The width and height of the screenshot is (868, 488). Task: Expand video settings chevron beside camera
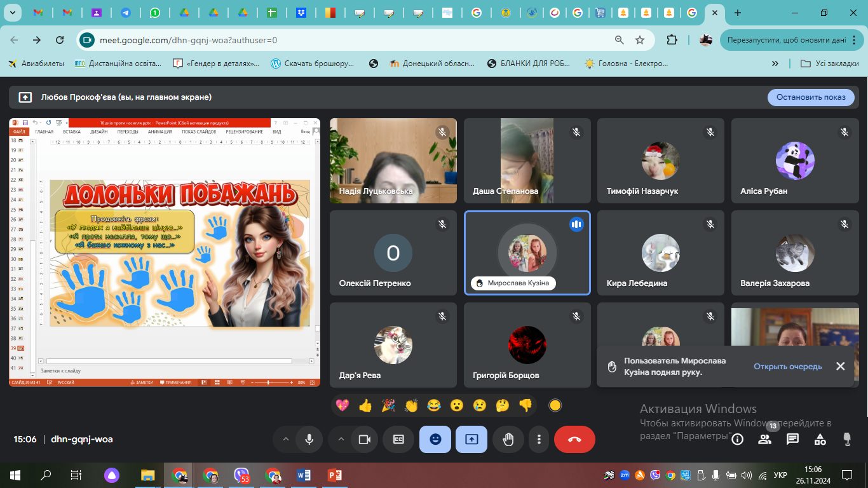pos(341,439)
